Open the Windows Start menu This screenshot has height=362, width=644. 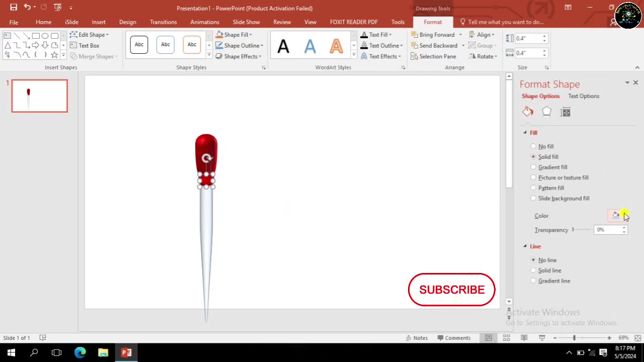11,352
